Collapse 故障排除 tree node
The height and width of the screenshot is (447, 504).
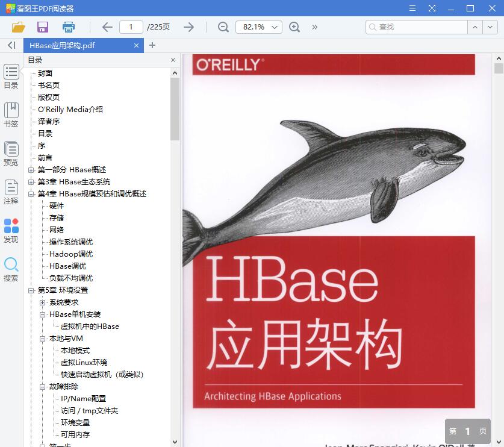point(42,387)
